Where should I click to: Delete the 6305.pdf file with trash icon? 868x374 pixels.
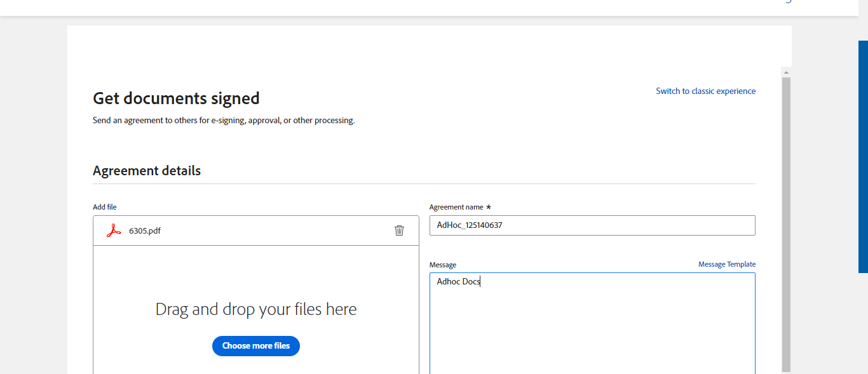click(x=399, y=230)
